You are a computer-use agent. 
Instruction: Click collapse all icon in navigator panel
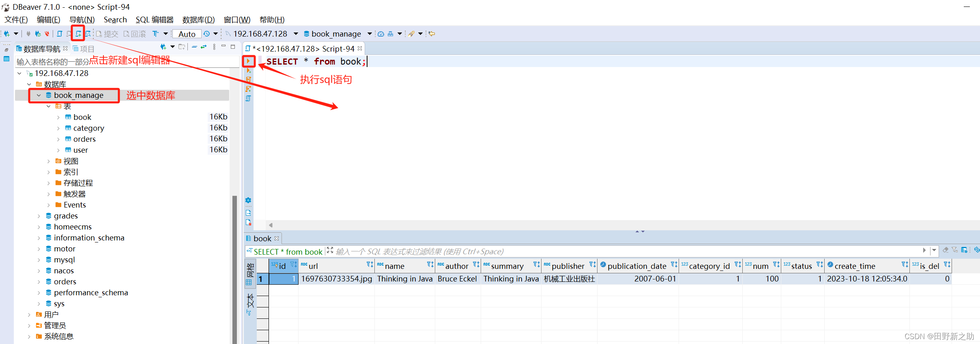point(194,47)
